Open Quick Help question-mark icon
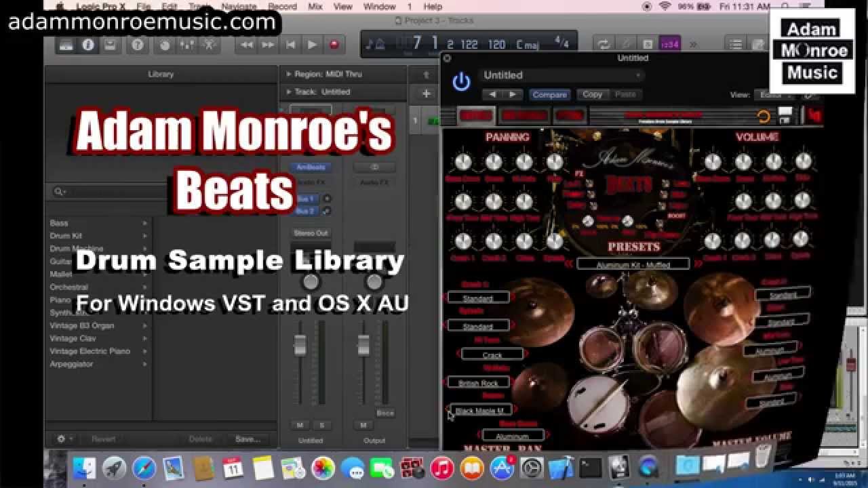Viewport: 868px width, 488px height. tap(138, 45)
